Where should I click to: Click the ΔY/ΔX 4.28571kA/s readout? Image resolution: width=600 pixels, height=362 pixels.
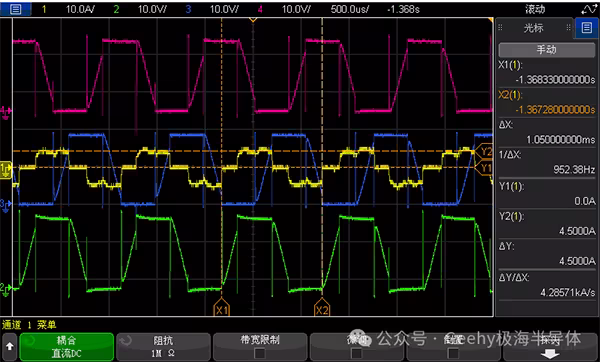point(546,285)
